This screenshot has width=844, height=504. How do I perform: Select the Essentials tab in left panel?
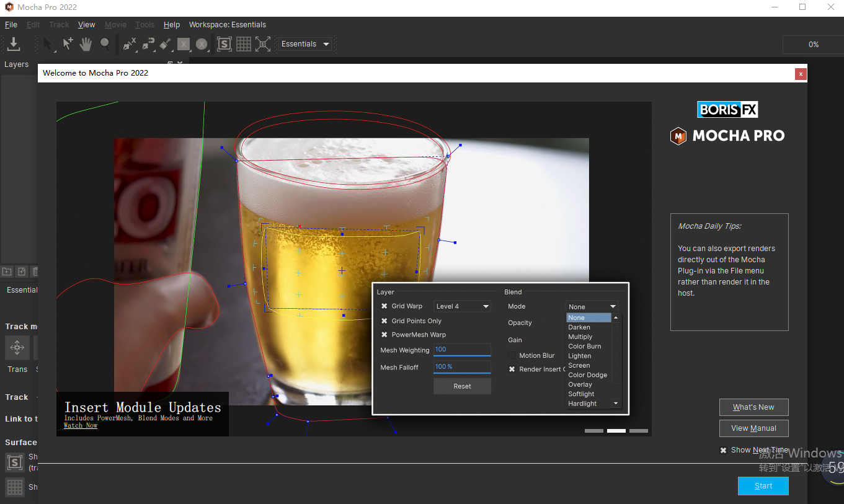pyautogui.click(x=22, y=290)
